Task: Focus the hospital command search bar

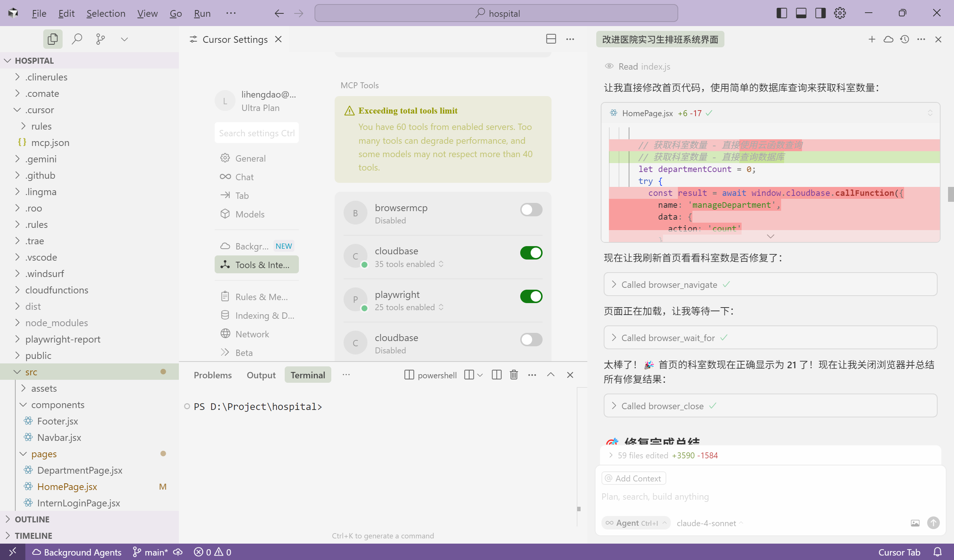Action: click(x=496, y=13)
